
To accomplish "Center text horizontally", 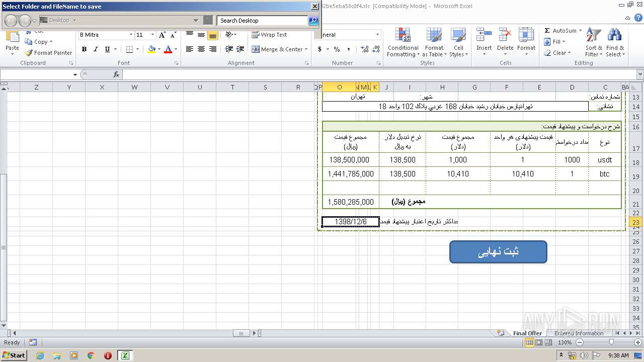I will [201, 49].
